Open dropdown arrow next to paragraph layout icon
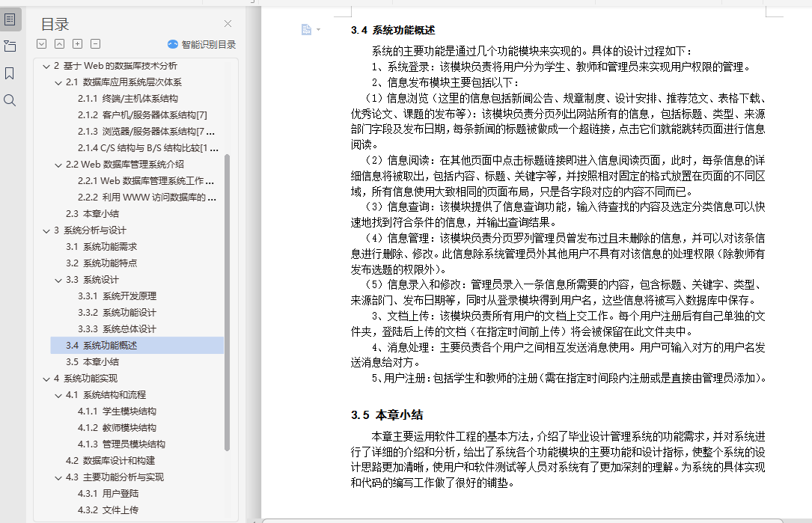Image resolution: width=812 pixels, height=523 pixels. [x=319, y=29]
